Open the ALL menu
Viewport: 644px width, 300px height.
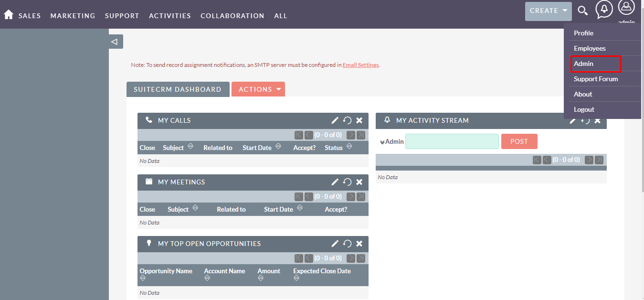coord(281,16)
